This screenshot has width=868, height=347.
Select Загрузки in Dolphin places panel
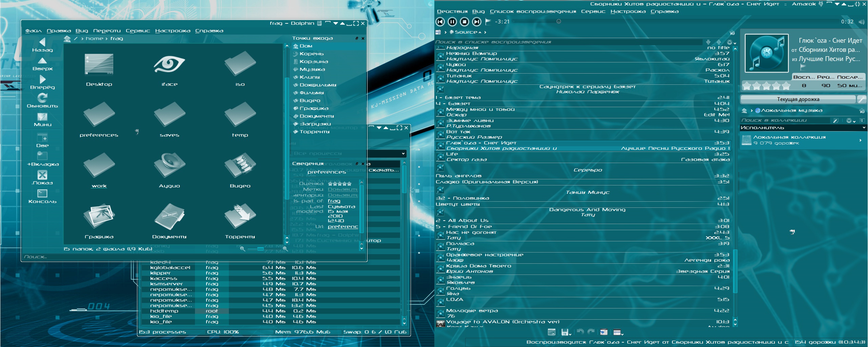tap(315, 124)
